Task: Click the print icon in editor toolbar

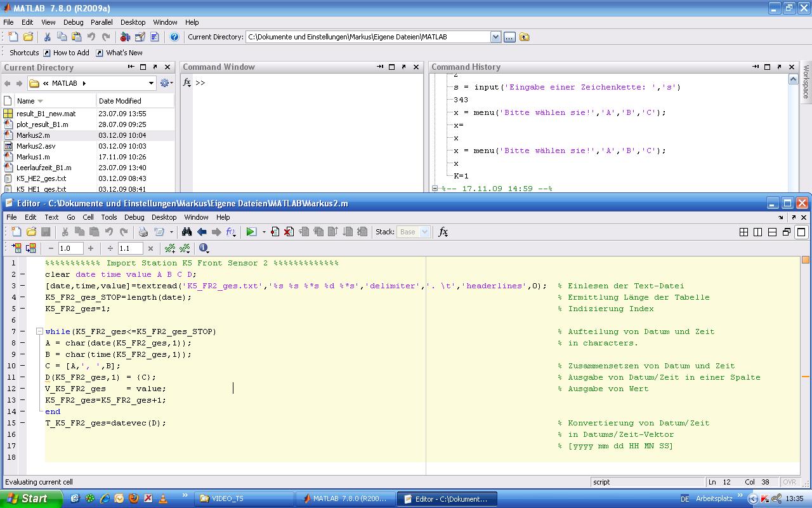Action: coord(143,232)
